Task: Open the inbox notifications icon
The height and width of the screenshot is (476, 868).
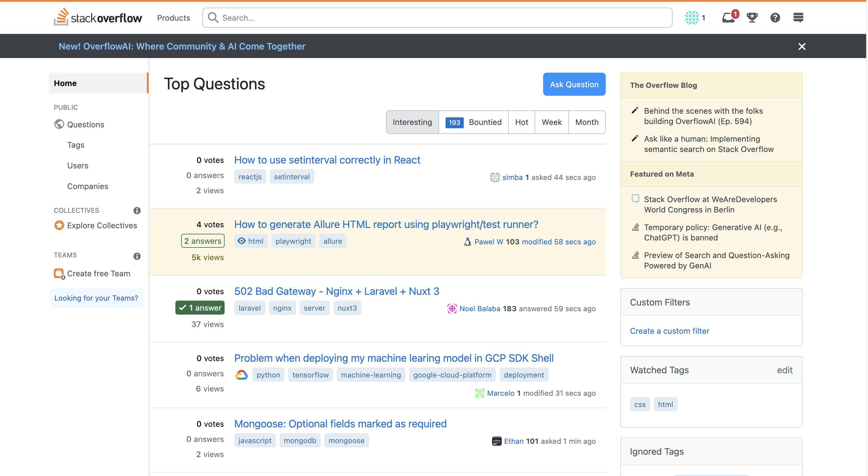Action: pos(728,18)
